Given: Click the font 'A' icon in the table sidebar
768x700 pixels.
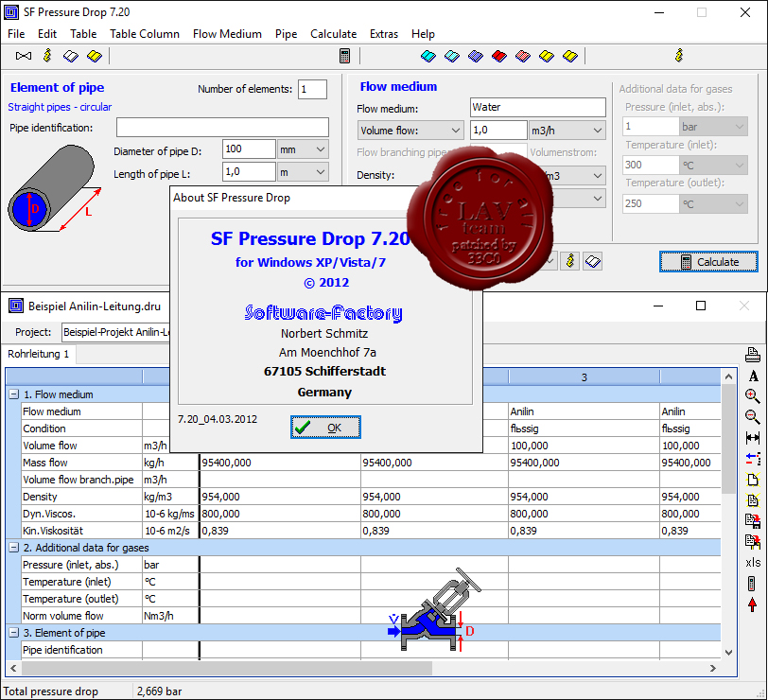Looking at the screenshot, I should (753, 376).
